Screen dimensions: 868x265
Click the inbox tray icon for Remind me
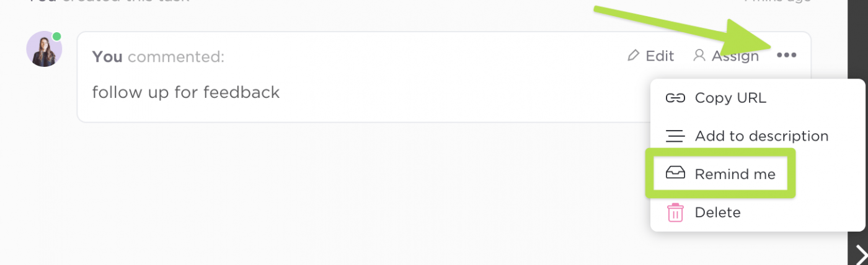pyautogui.click(x=675, y=174)
